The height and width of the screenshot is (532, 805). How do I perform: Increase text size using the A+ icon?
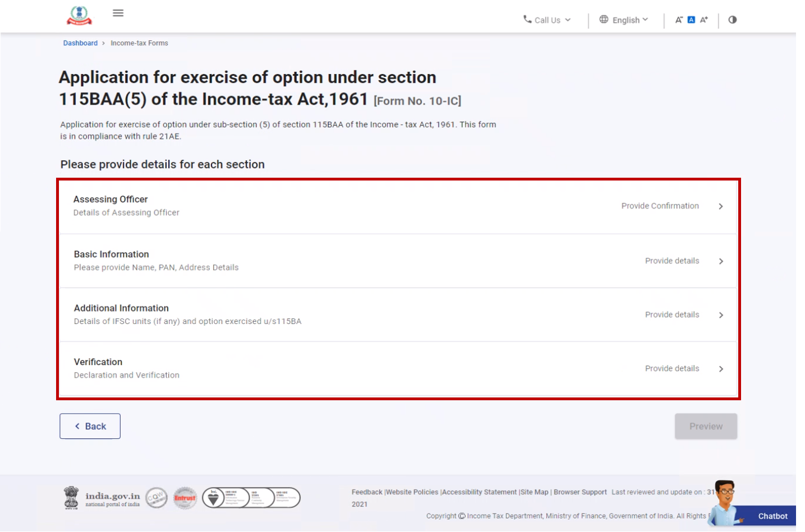click(704, 19)
